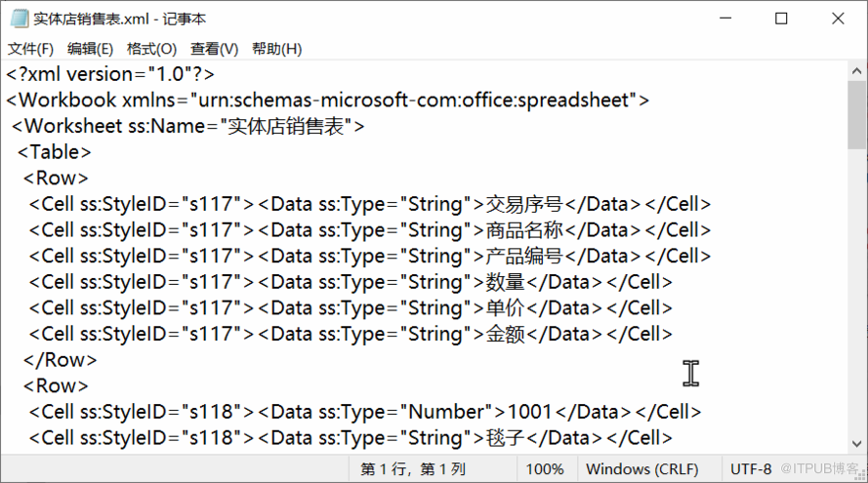Image resolution: width=868 pixels, height=483 pixels.
Task: Expand the 查看(V) menu
Action: pyautogui.click(x=214, y=49)
